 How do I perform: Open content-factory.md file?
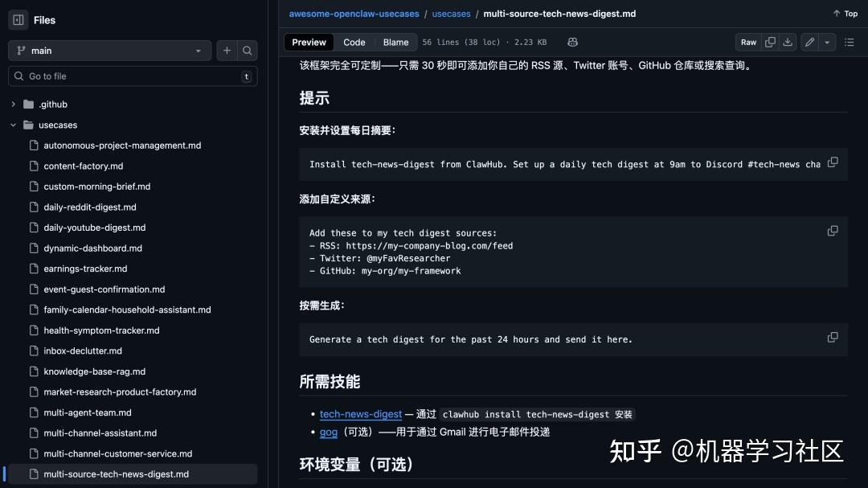coord(84,166)
